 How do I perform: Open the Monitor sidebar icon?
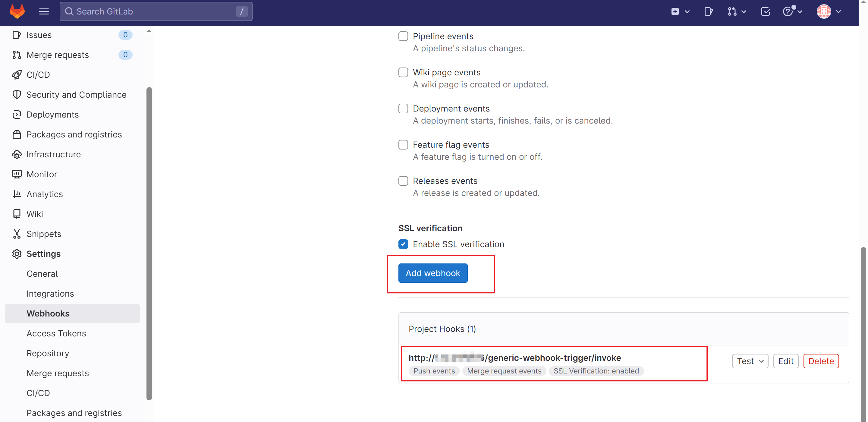coord(17,174)
